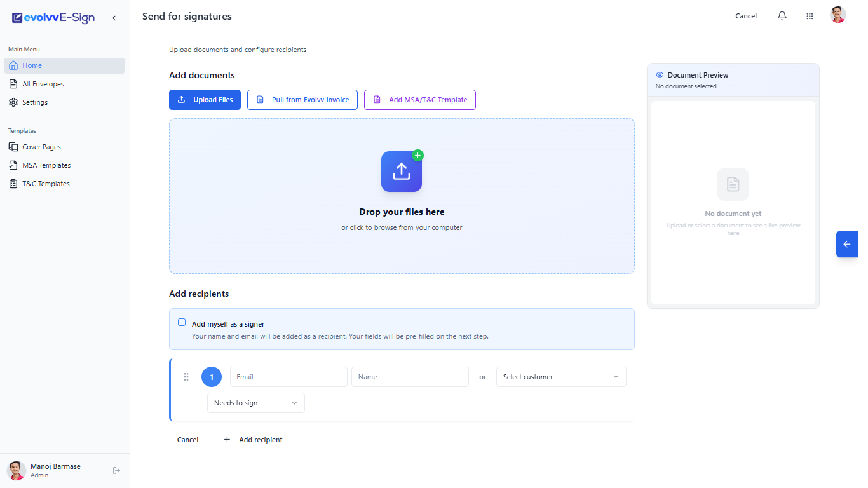Image resolution: width=868 pixels, height=488 pixels.
Task: Open notifications bell icon
Action: pyautogui.click(x=782, y=16)
